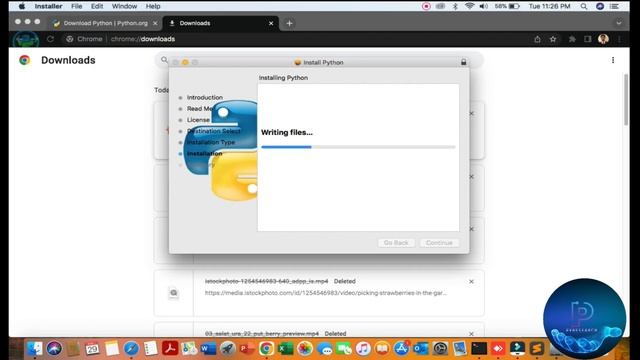640x360 pixels.
Task: Open the Wi-Fi status menu
Action: pos(469,6)
